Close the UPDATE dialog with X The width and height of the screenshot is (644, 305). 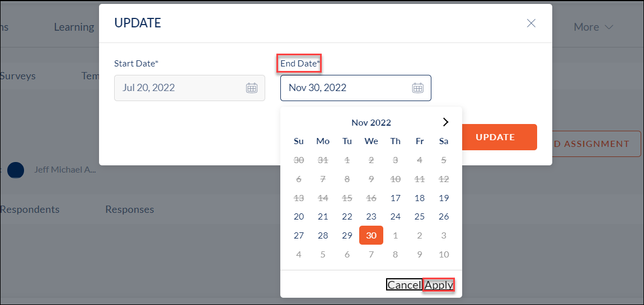(x=531, y=23)
